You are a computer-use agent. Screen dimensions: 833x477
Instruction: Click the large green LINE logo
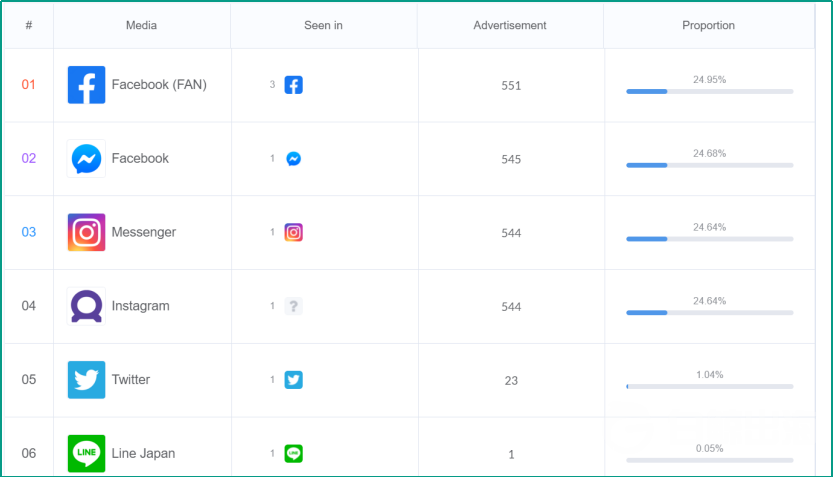[86, 454]
